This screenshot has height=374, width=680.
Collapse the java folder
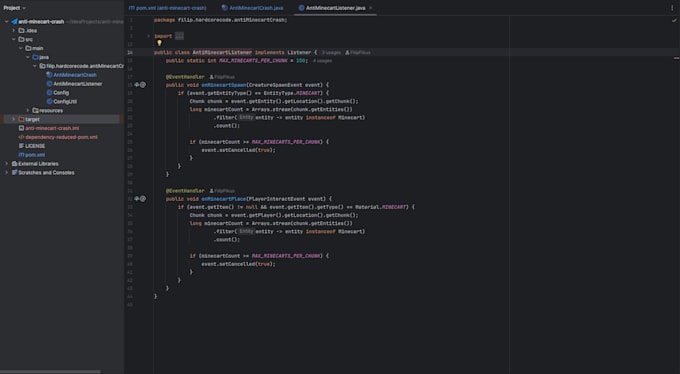[x=28, y=57]
